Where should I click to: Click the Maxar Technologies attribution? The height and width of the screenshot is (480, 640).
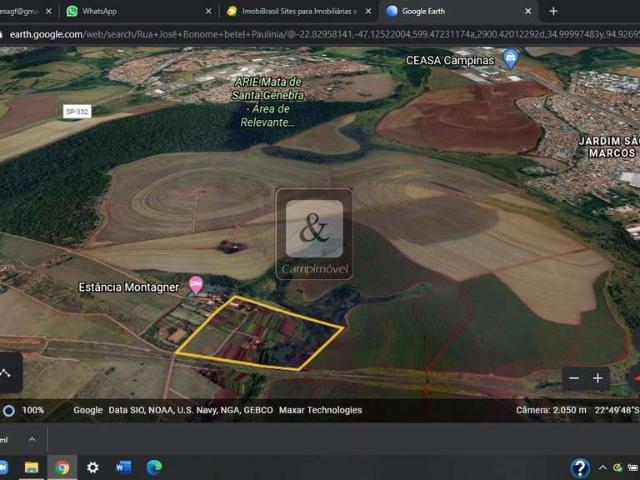[320, 410]
